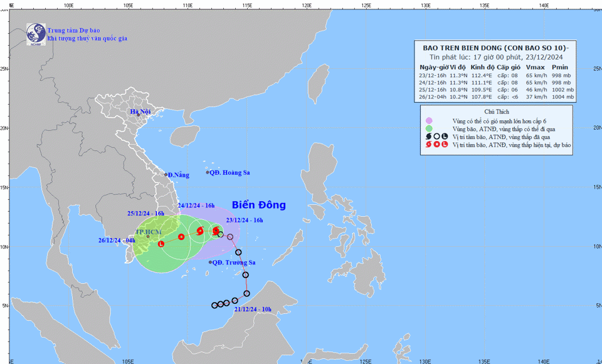Click the 'khí tượng thuỷ văn quốc gia' text
This screenshot has width=602, height=364.
87,38
